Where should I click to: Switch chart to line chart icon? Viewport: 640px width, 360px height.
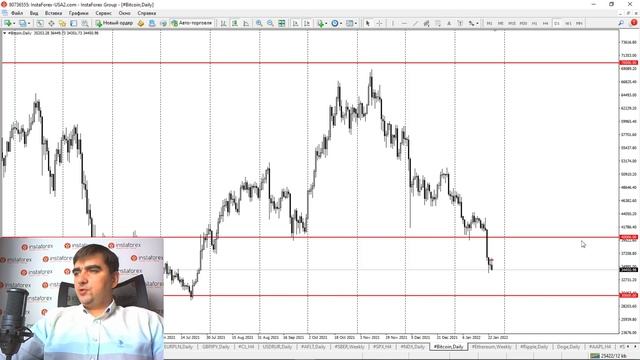pyautogui.click(x=246, y=23)
